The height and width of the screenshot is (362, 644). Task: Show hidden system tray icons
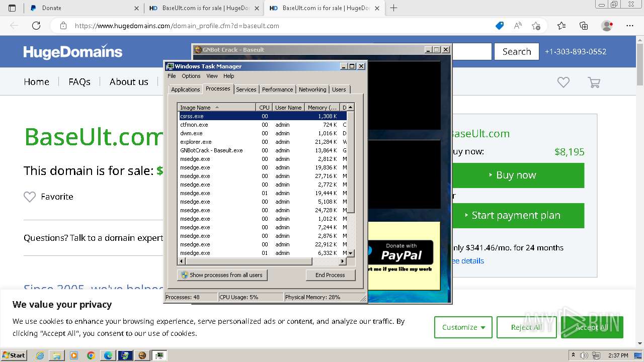(x=572, y=355)
